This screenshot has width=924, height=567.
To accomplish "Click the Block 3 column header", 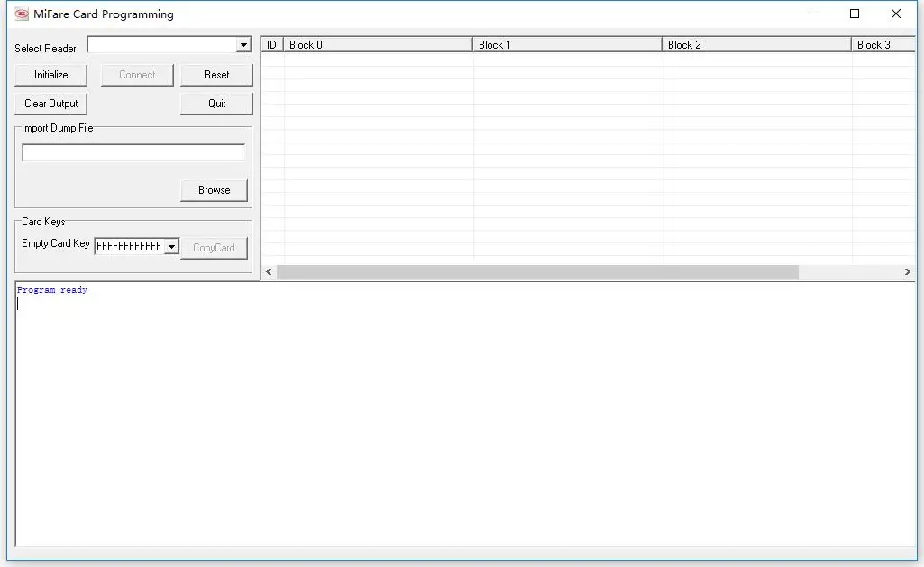I will [x=883, y=45].
